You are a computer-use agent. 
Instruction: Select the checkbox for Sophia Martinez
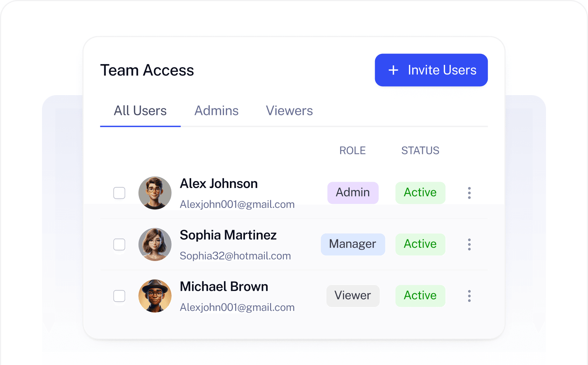(x=119, y=244)
